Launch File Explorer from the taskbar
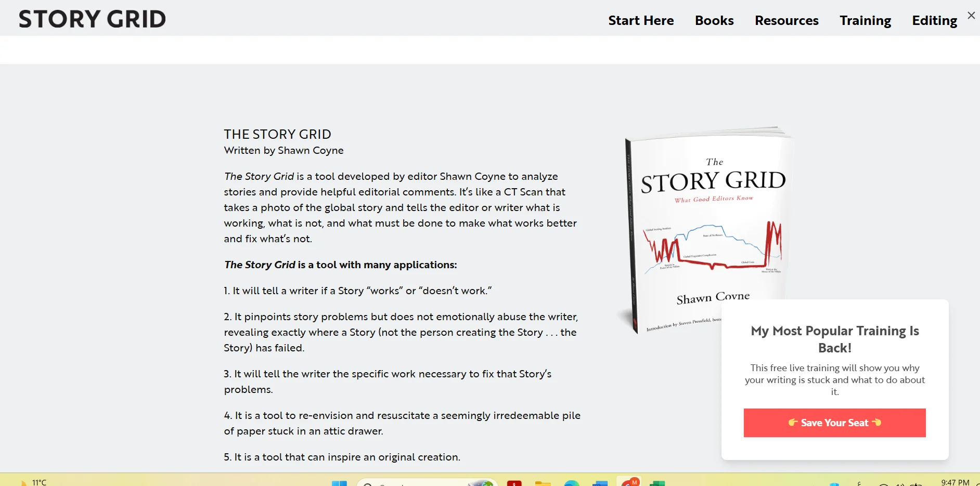This screenshot has width=980, height=486. [x=544, y=483]
